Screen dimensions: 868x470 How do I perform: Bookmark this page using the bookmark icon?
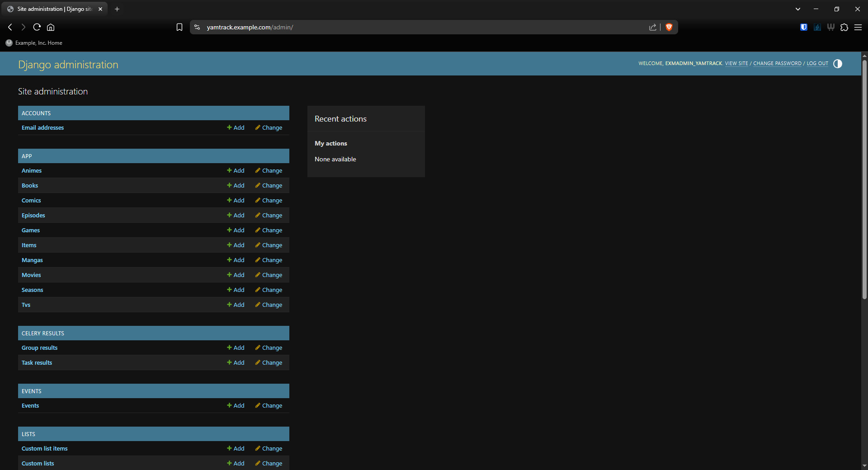point(179,27)
